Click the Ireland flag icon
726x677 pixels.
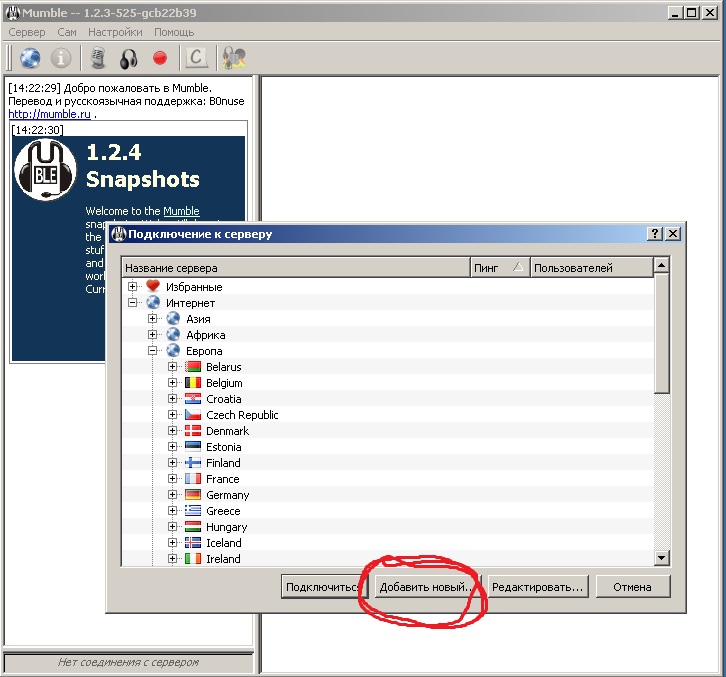pos(193,559)
